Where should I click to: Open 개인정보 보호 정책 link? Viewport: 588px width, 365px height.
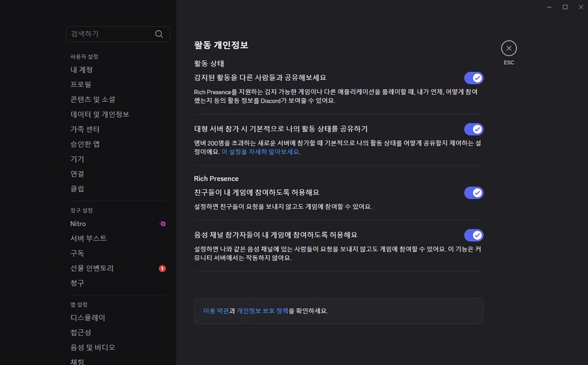pyautogui.click(x=263, y=311)
